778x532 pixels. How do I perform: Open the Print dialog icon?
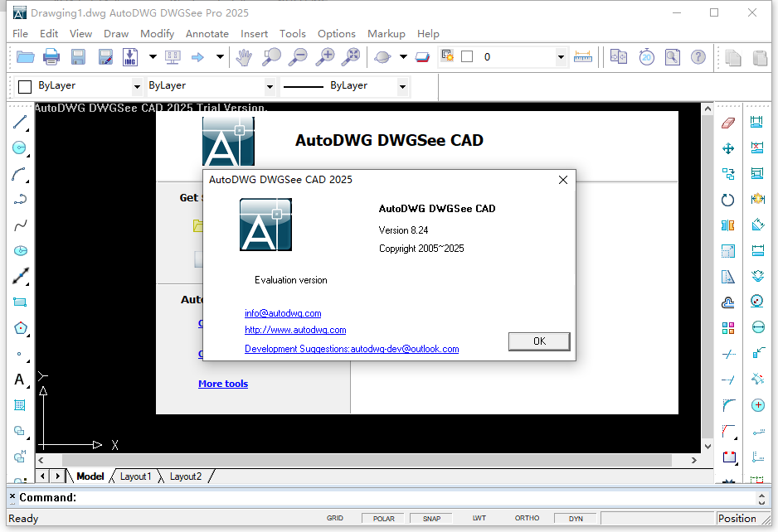pos(50,56)
